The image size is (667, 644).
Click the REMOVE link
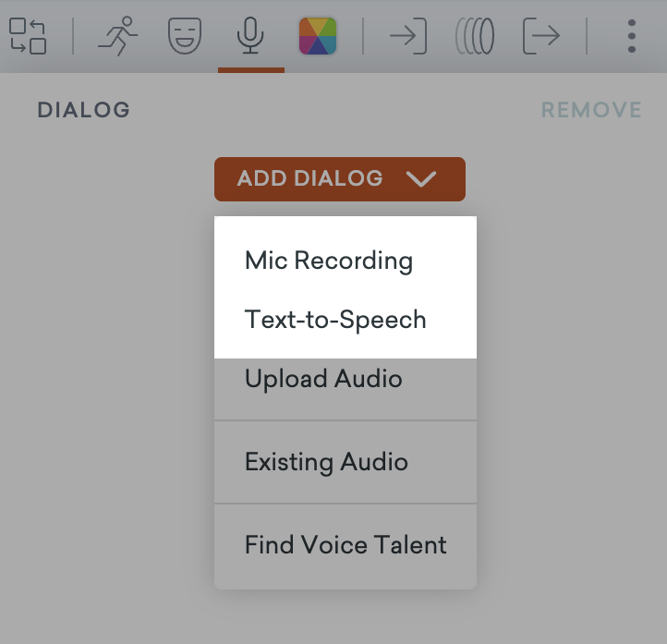[591, 111]
